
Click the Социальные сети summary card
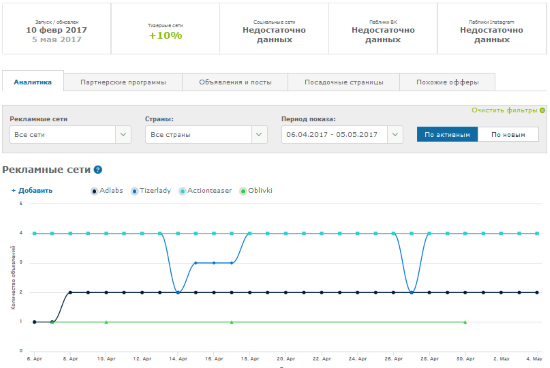pyautogui.click(x=274, y=29)
